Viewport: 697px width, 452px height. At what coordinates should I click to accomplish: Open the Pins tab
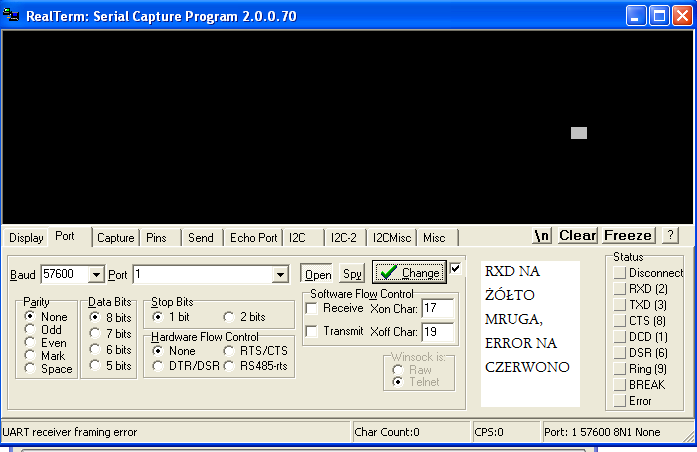(x=156, y=238)
